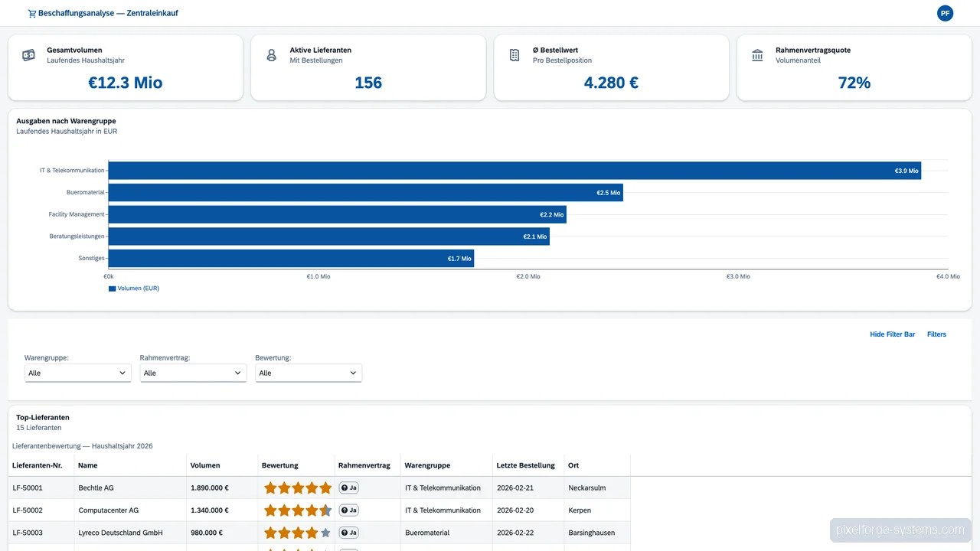Toggle the Volumen (EUR) legend entry

coord(134,289)
